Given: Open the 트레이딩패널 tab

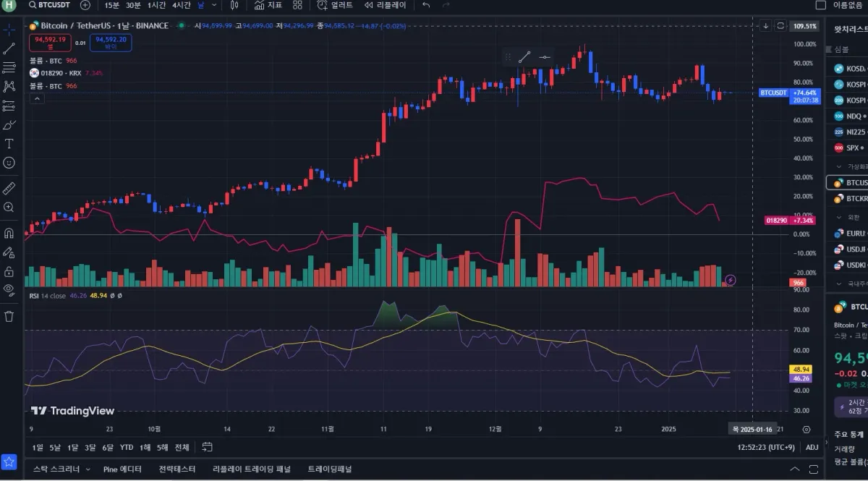Looking at the screenshot, I should (329, 469).
